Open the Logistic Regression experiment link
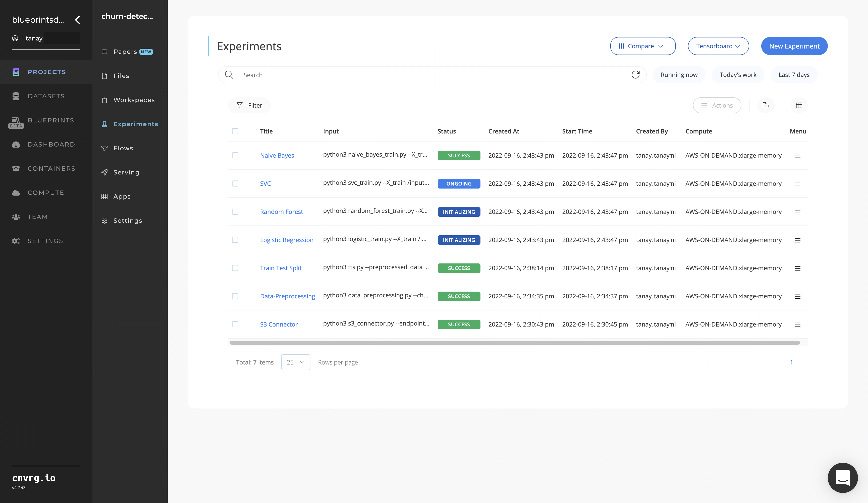Image resolution: width=868 pixels, height=503 pixels. pyautogui.click(x=287, y=240)
